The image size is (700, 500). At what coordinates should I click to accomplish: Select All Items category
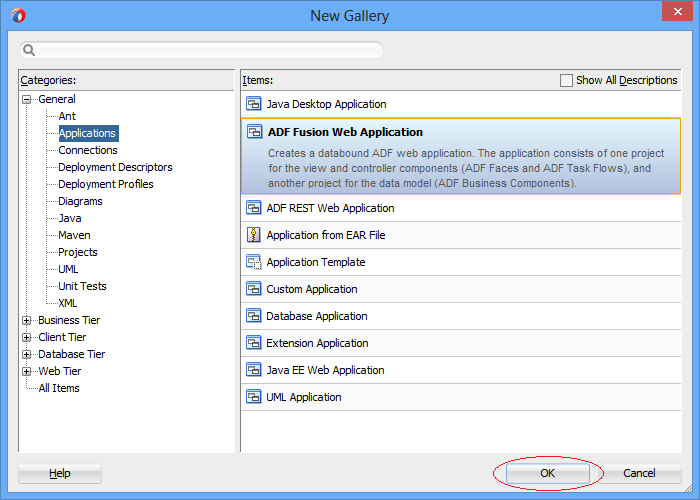59,388
